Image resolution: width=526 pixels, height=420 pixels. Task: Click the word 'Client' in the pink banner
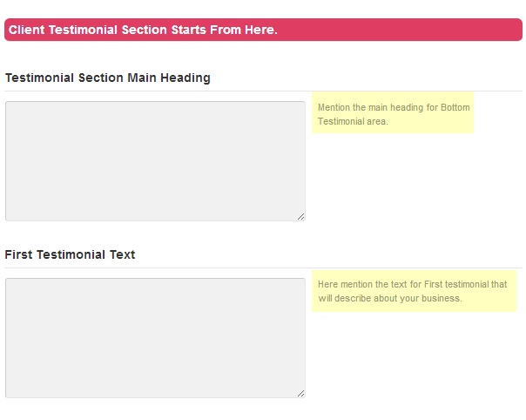click(x=26, y=30)
